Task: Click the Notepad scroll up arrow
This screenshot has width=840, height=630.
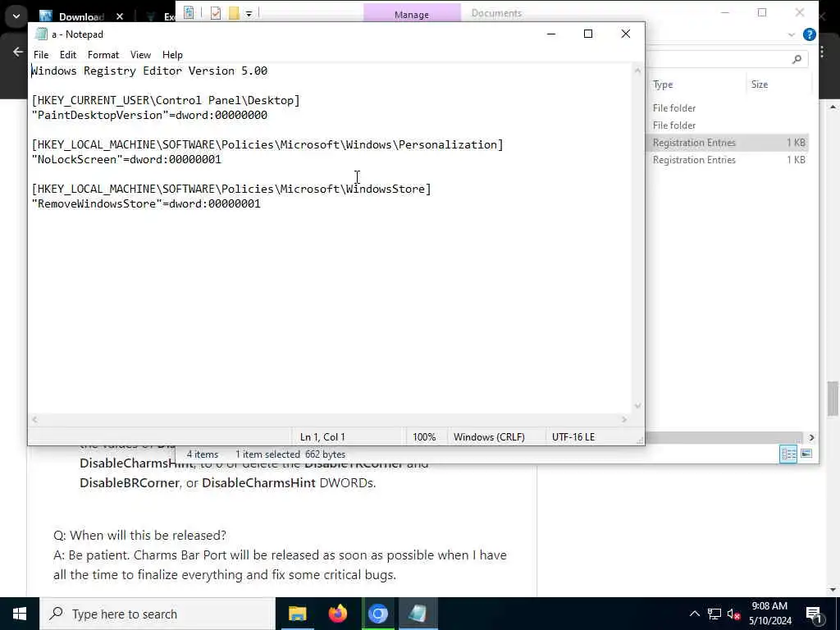Action: click(x=637, y=71)
